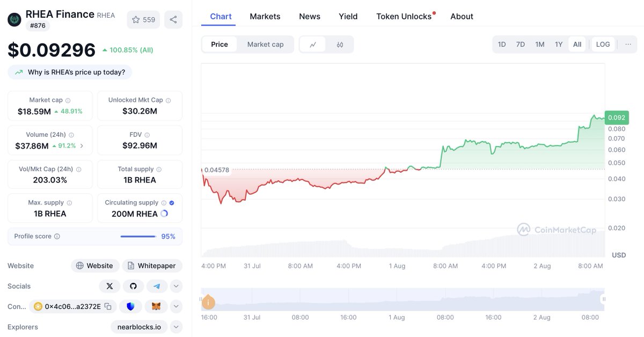This screenshot has height=337, width=644.
Task: Open nearblocks.io explorer link
Action: click(140, 327)
